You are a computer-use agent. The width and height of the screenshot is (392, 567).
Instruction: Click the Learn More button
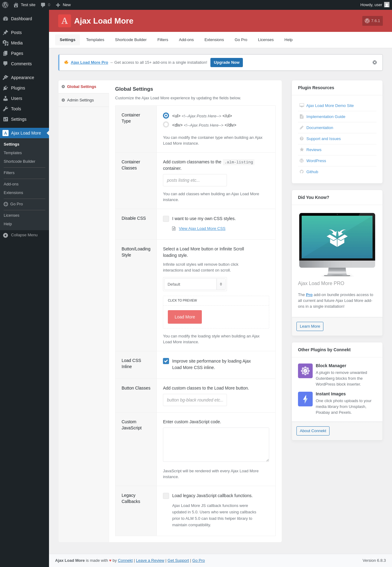[310, 326]
